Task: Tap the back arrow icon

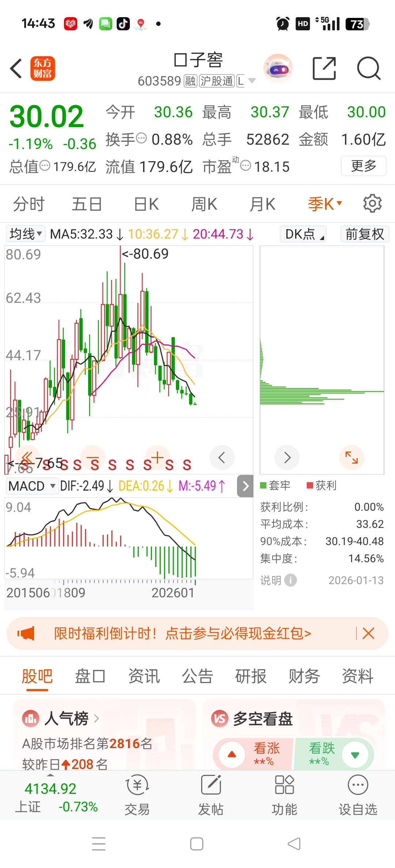Action: coord(16,68)
